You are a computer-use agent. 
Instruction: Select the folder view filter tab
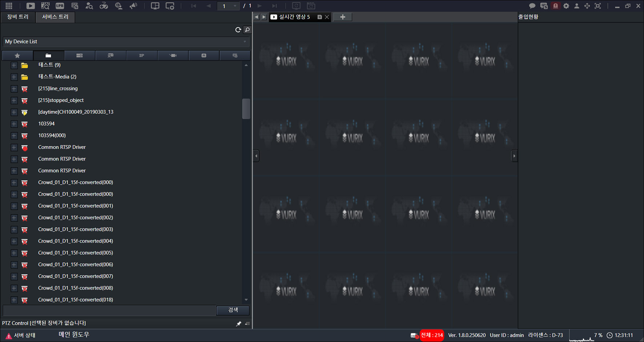[x=48, y=56]
